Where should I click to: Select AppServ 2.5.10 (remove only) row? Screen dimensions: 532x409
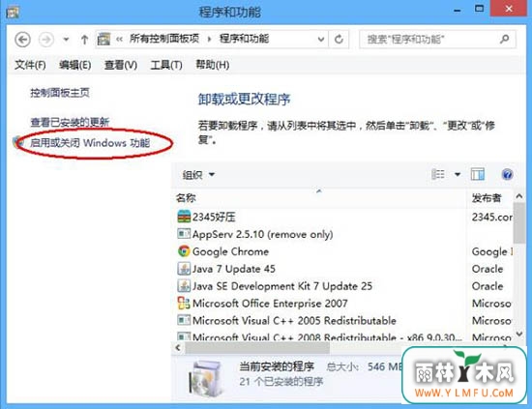tap(262, 234)
